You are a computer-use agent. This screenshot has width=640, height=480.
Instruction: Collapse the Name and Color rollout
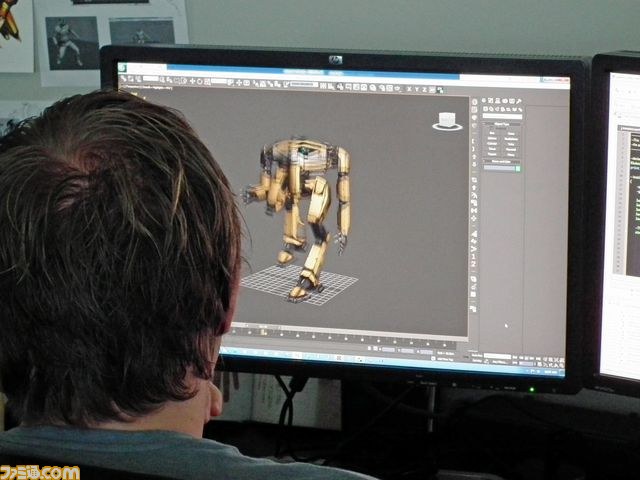[x=501, y=162]
